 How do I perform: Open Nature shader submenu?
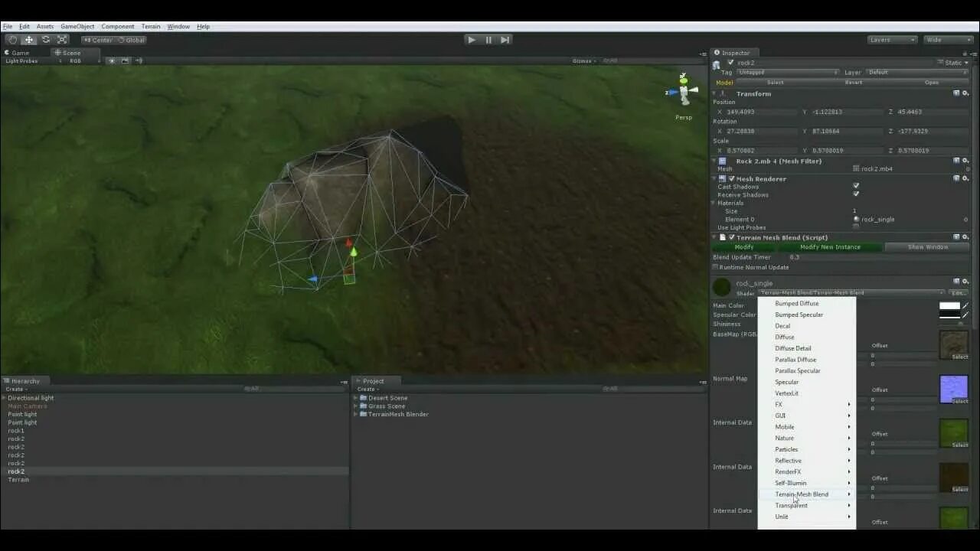806,439
